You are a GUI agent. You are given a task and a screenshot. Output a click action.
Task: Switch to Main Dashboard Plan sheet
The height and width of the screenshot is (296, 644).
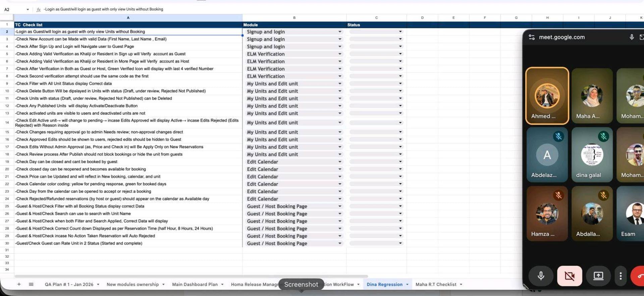tap(195, 284)
